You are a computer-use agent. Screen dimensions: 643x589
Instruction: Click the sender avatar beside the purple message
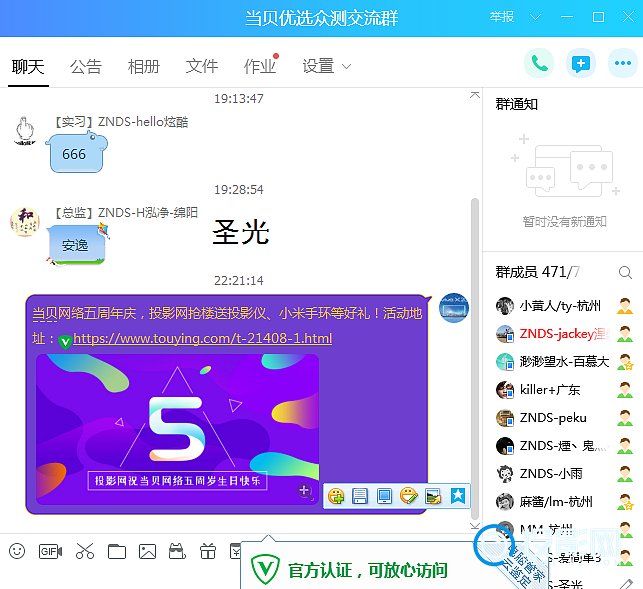[454, 308]
